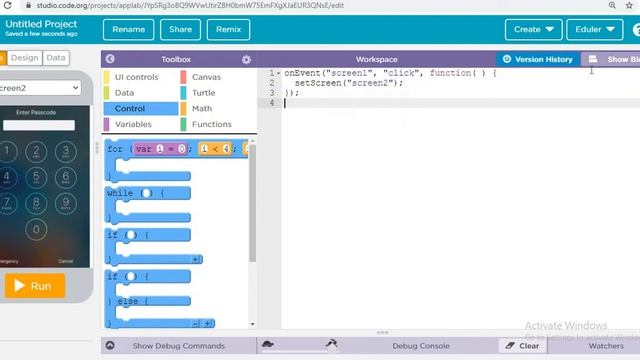Collapse the onEvent function with the fold arrow
The image size is (640, 360).
tap(279, 73)
